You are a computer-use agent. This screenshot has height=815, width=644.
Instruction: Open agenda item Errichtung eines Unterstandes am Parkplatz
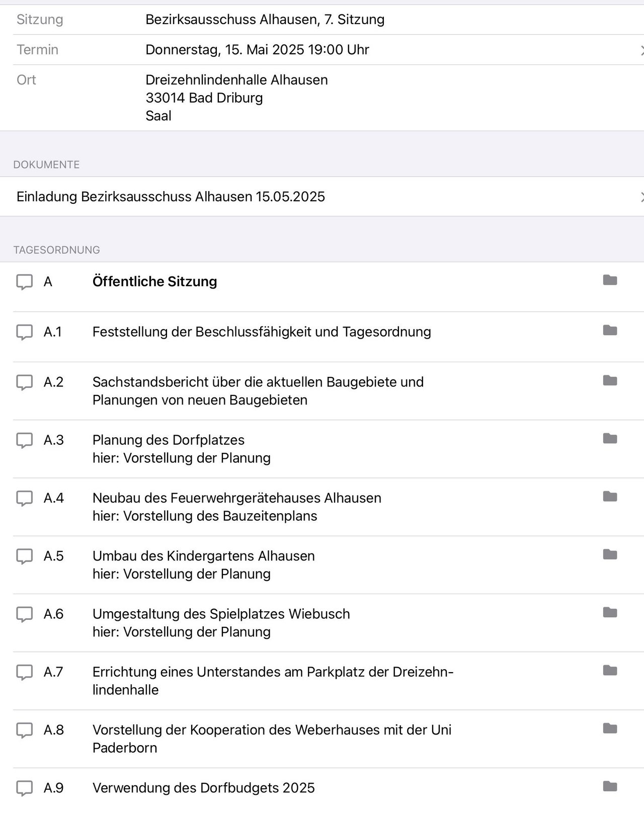pos(273,681)
